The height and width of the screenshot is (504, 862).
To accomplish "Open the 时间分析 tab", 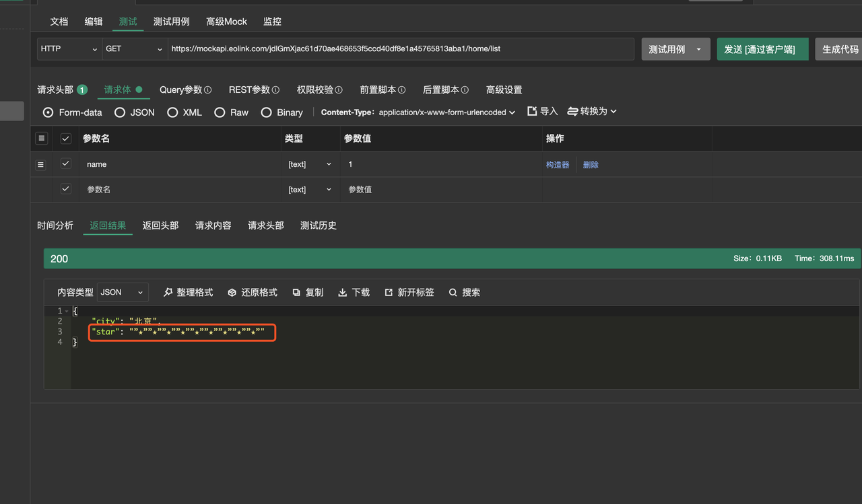I will [55, 225].
